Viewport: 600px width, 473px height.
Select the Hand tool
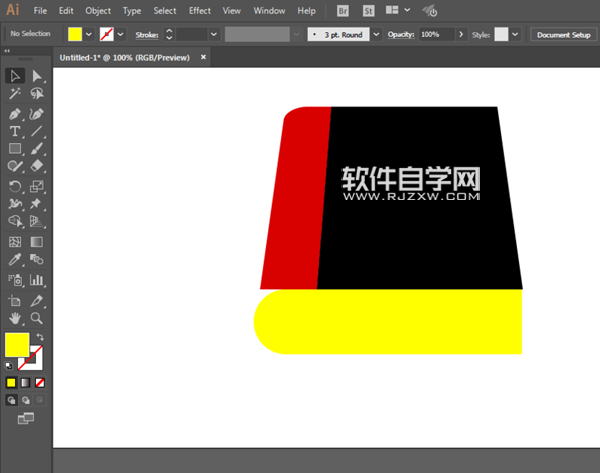[x=15, y=318]
